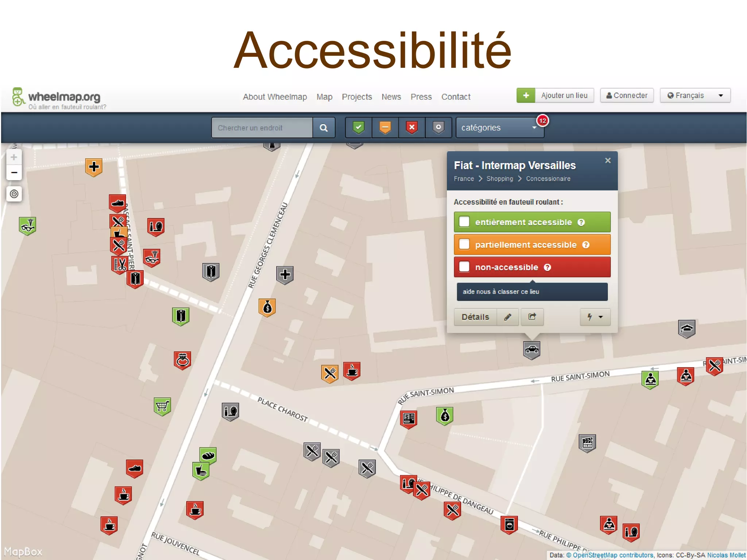
Task: Open About Wheelmap menu
Action: [275, 97]
